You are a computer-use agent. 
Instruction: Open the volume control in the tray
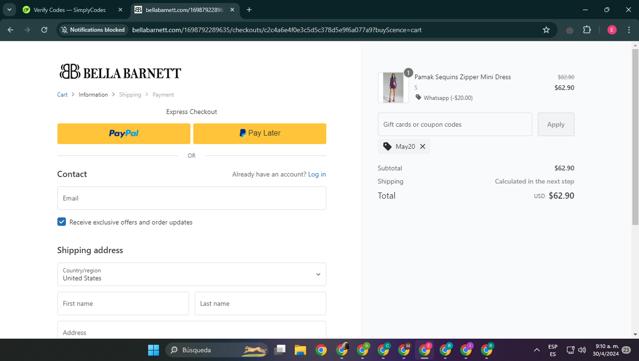coord(582,350)
